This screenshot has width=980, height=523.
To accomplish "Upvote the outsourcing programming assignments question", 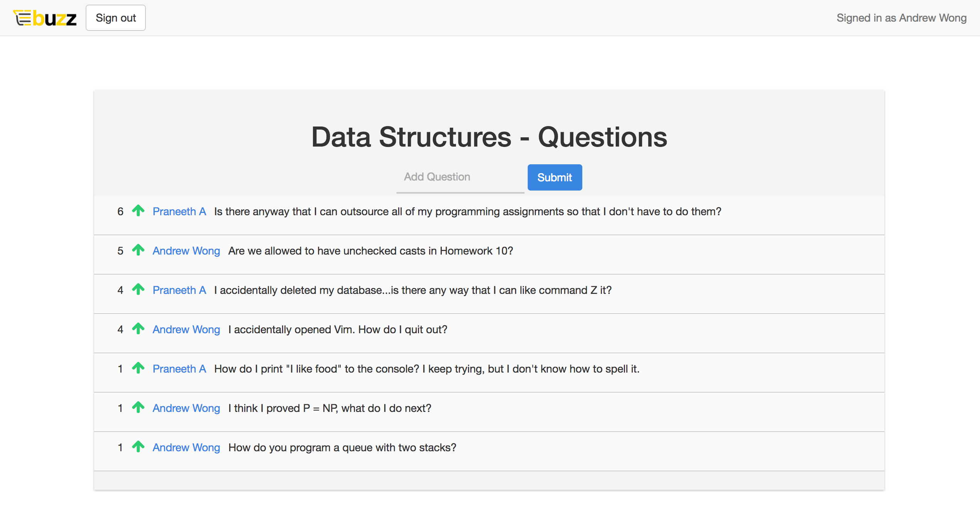I will pyautogui.click(x=138, y=211).
